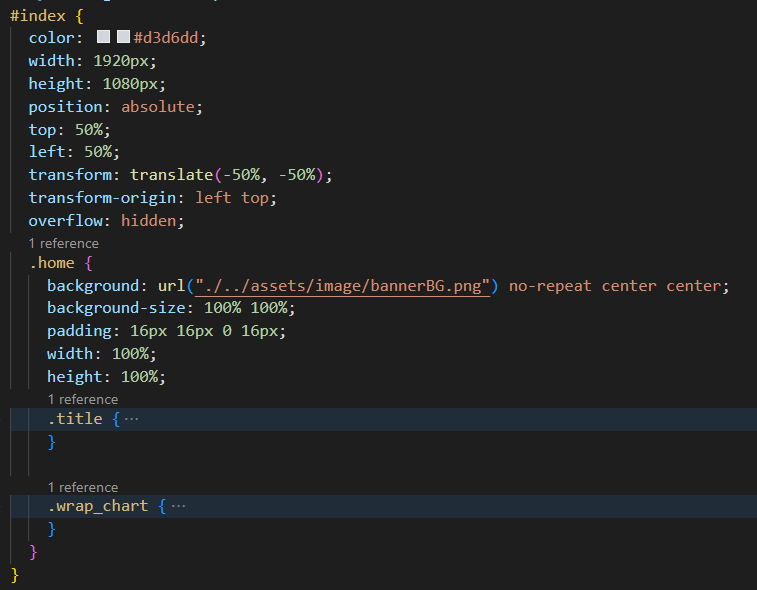Click '1 reference' above .home
The image size is (757, 590).
63,243
